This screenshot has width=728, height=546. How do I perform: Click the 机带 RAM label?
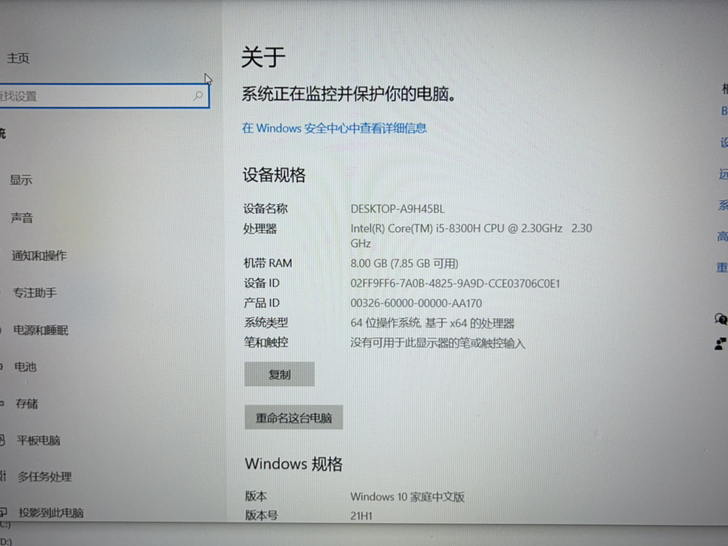(x=268, y=263)
